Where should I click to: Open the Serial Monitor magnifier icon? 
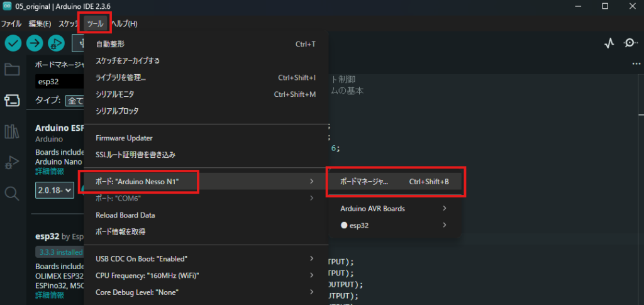(630, 43)
